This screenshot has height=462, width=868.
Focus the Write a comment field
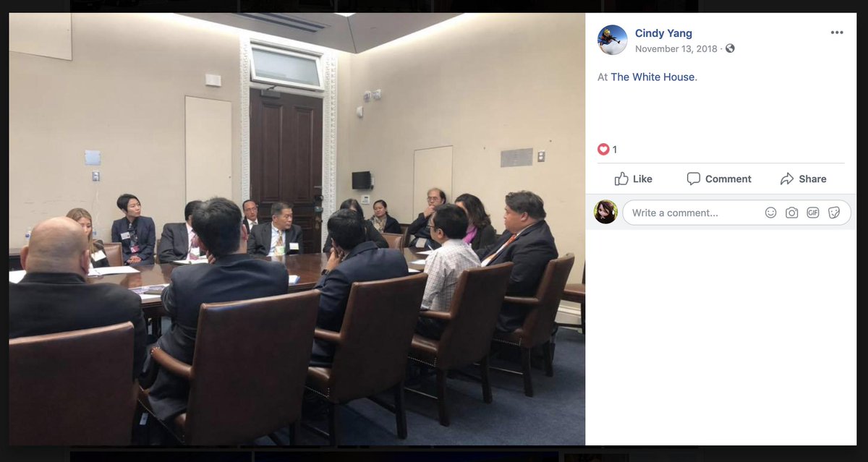coord(736,213)
